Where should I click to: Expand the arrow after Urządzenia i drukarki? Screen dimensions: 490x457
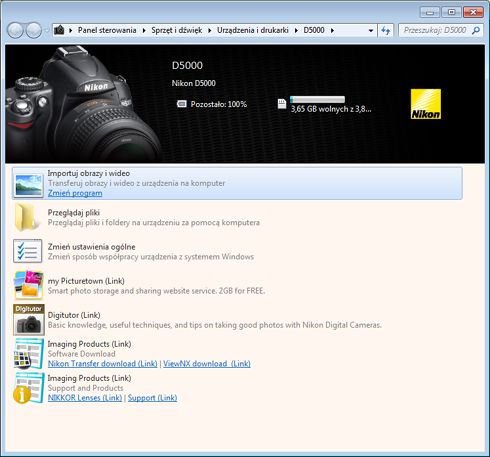click(x=296, y=31)
